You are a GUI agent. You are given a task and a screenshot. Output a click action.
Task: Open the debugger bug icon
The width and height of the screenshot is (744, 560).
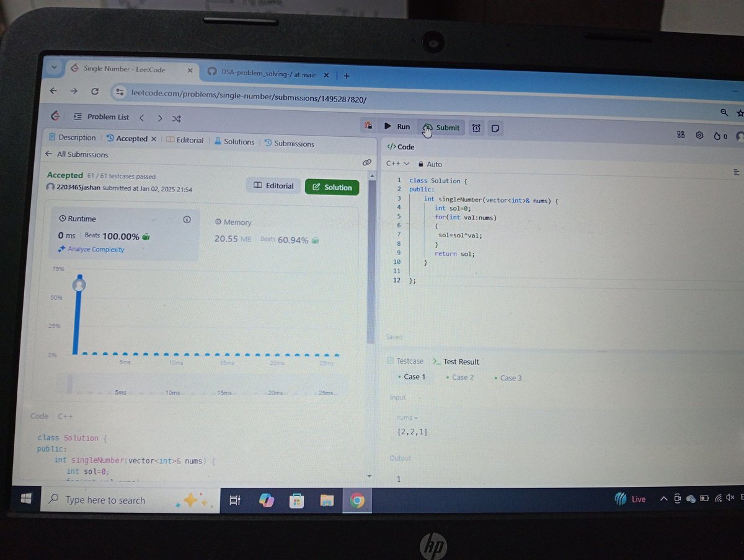point(368,125)
